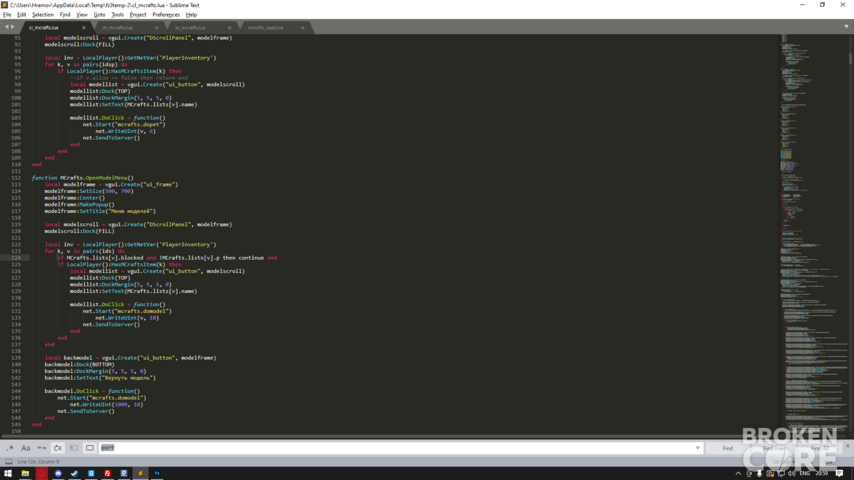Open the notification center icon

click(x=839, y=473)
